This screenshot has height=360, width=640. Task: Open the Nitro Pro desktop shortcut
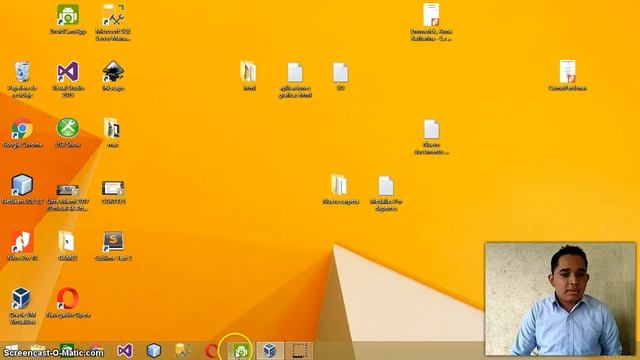click(x=22, y=246)
